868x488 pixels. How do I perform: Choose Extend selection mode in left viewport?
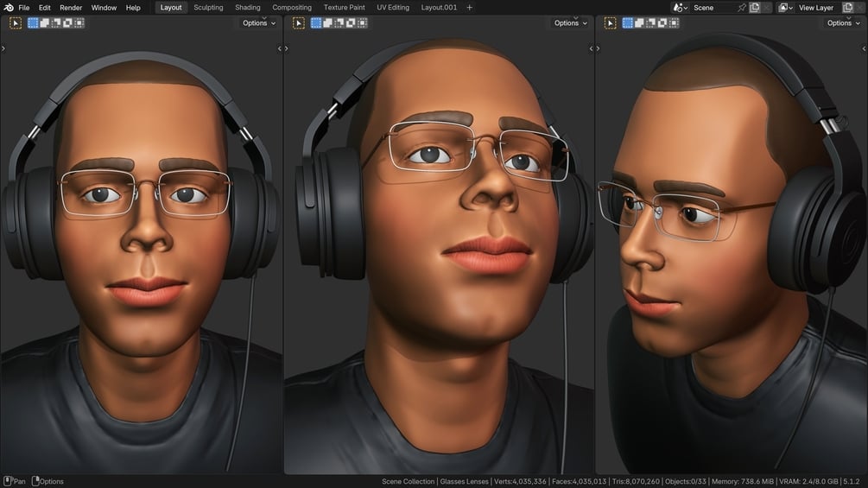(44, 23)
